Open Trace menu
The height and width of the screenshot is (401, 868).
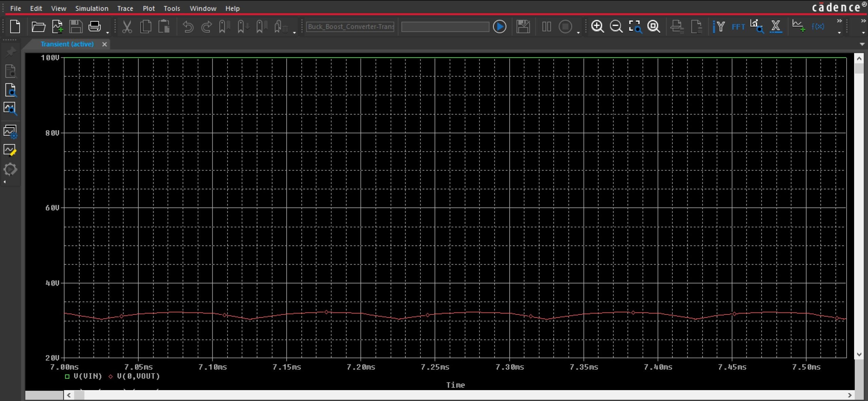[125, 8]
